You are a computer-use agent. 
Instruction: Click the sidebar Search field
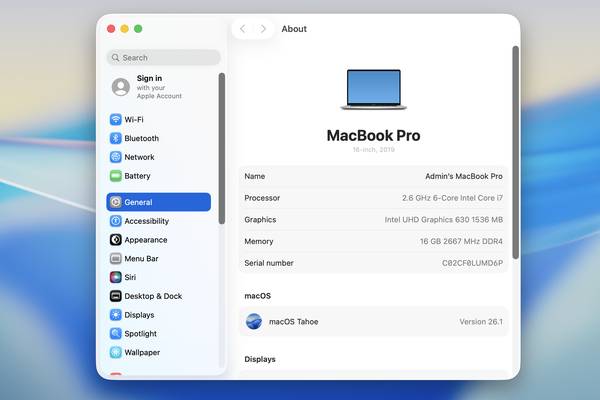click(x=163, y=58)
